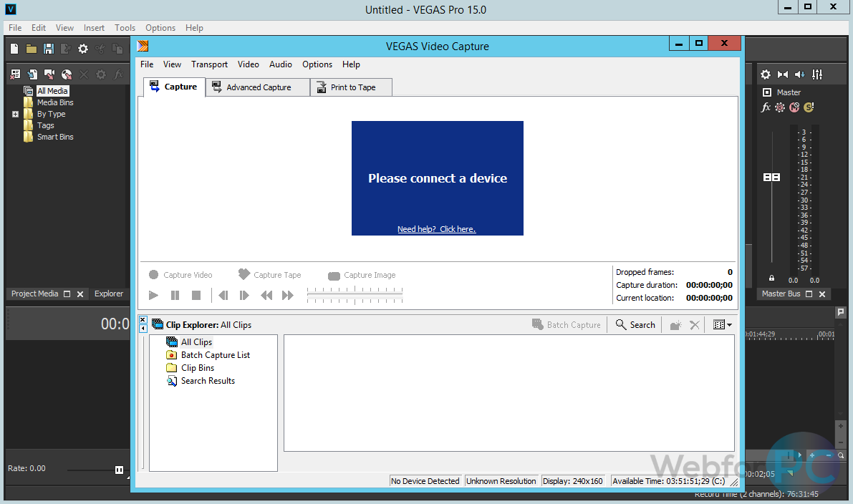Toggle solo on the Master bus
853x504 pixels.
pos(808,107)
